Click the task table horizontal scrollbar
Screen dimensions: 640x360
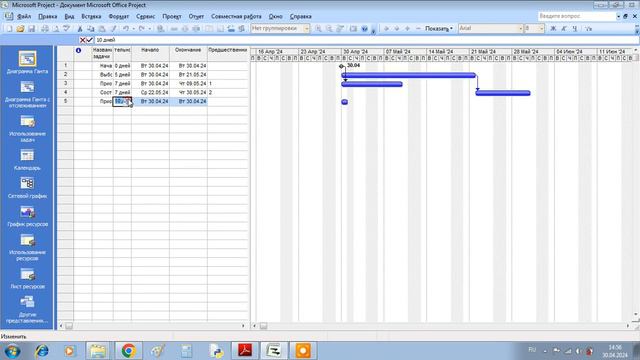(153, 326)
